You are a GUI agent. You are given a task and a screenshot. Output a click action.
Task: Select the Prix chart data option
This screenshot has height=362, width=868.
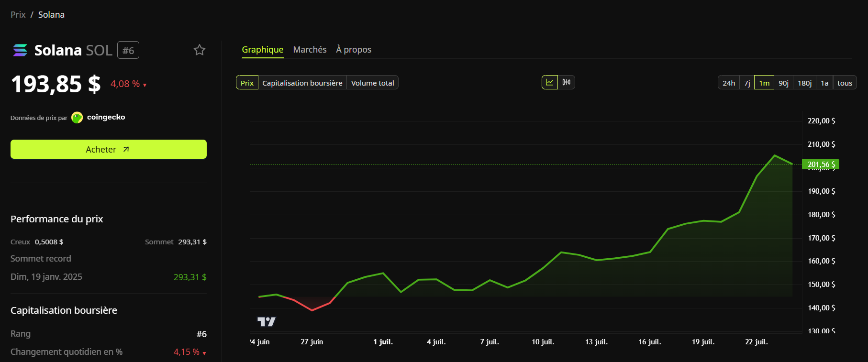pos(247,83)
